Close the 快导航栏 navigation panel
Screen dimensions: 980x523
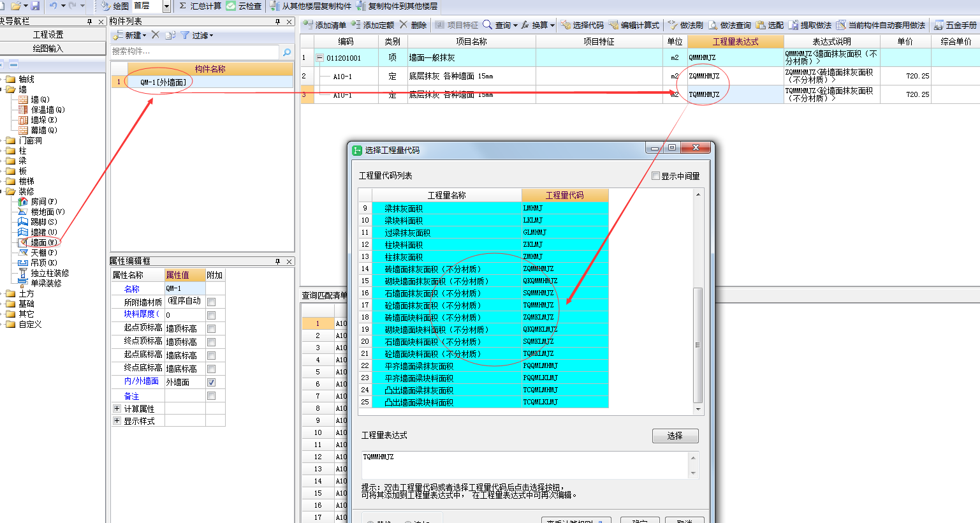pos(101,22)
